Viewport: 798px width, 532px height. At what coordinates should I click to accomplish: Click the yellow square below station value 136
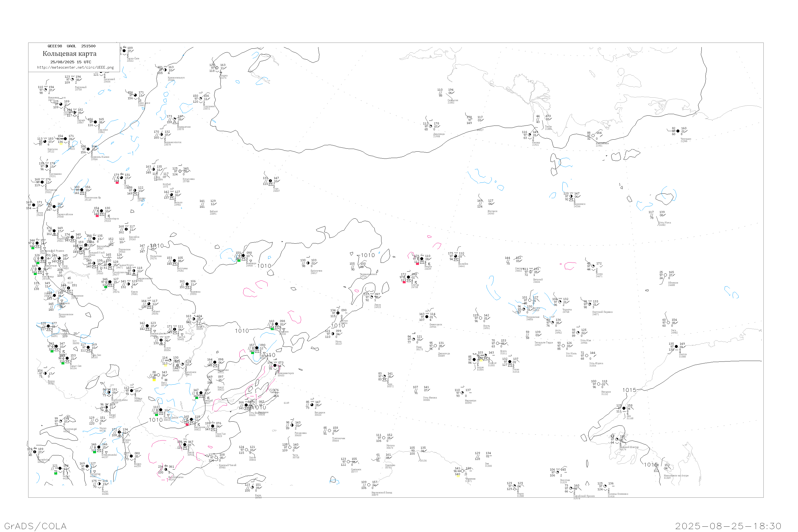click(x=61, y=144)
